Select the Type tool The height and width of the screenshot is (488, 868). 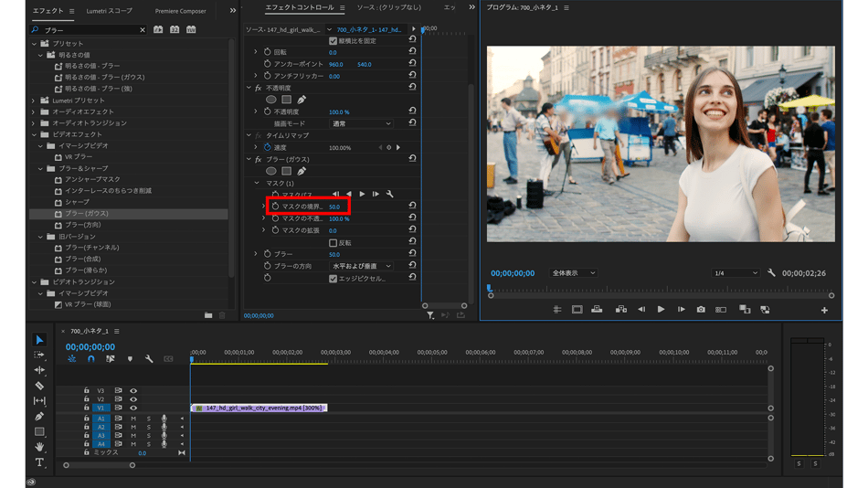[x=39, y=462]
